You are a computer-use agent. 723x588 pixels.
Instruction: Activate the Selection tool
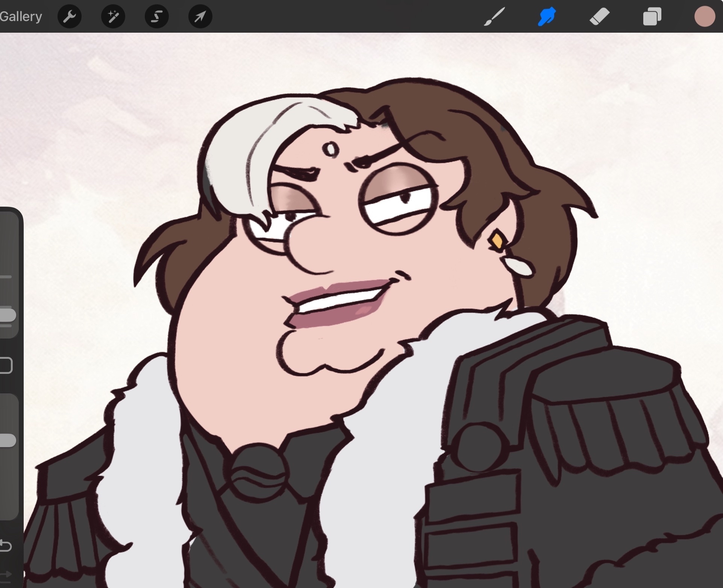pyautogui.click(x=157, y=17)
